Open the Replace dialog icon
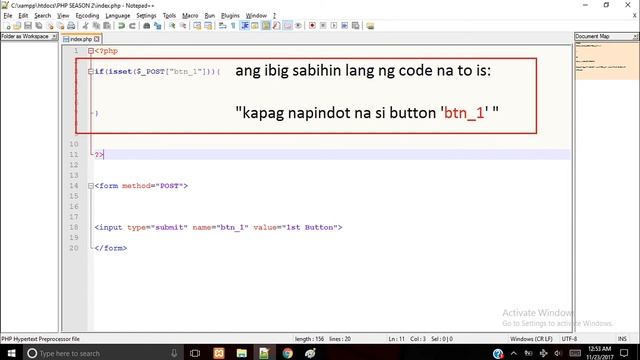The image size is (640, 360). 158,26
